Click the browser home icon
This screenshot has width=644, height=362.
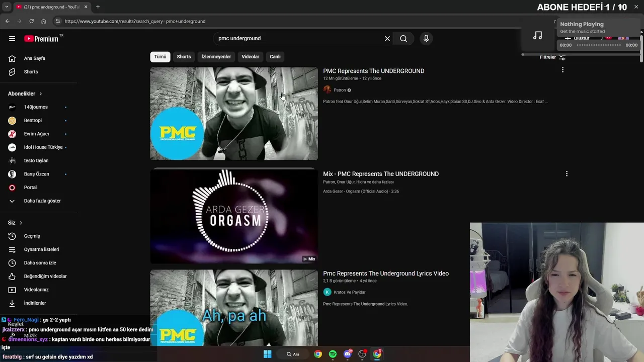click(43, 21)
